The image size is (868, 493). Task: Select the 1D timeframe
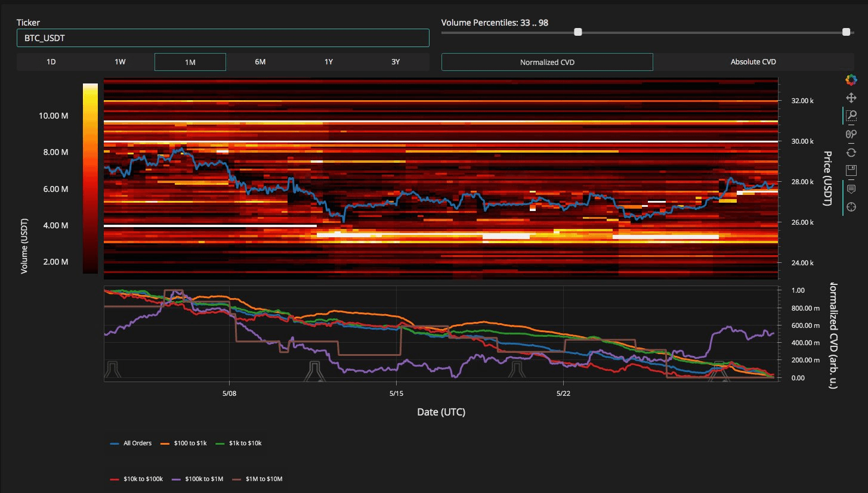(x=51, y=62)
